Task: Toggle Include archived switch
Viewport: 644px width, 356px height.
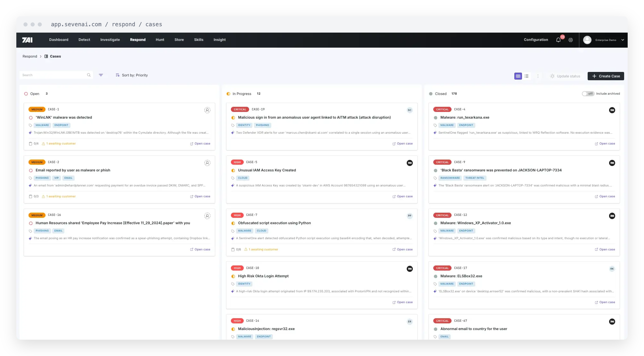Action: [588, 94]
